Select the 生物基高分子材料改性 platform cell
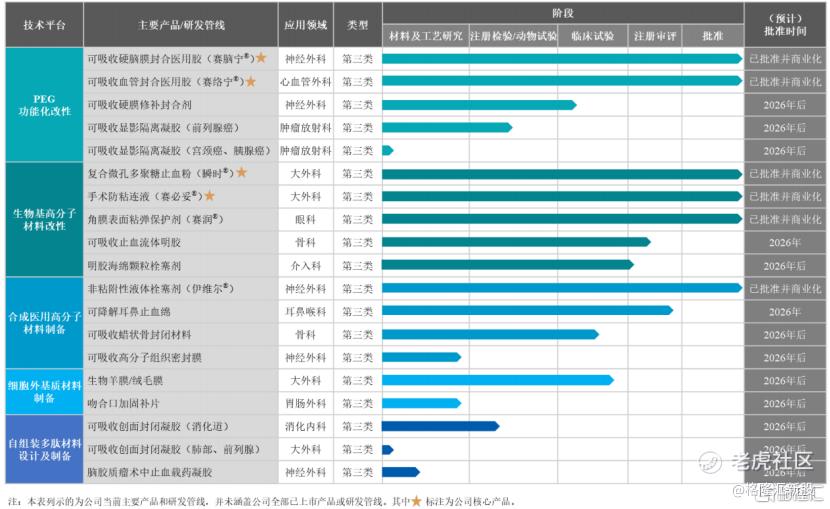830x509 pixels. 44,220
